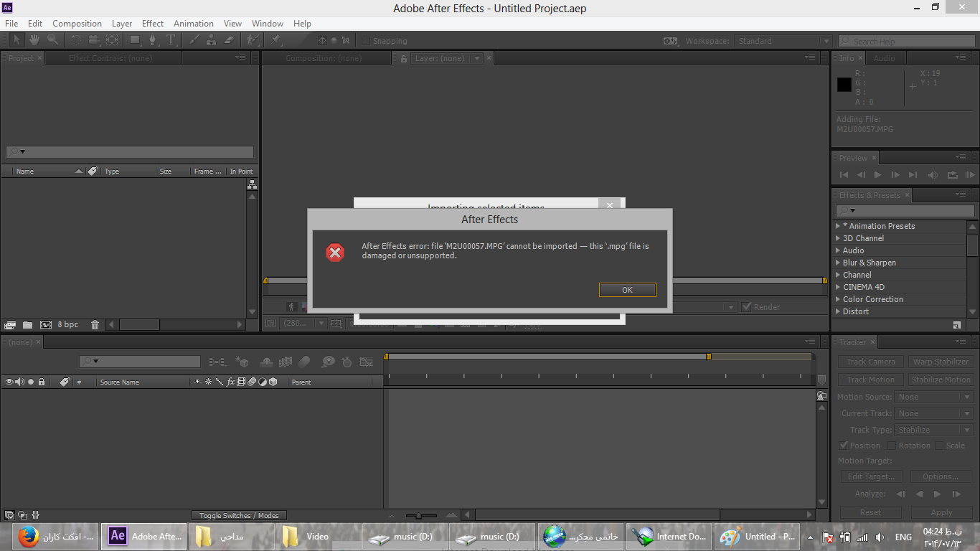Select the Selection arrow tool

tap(17, 40)
